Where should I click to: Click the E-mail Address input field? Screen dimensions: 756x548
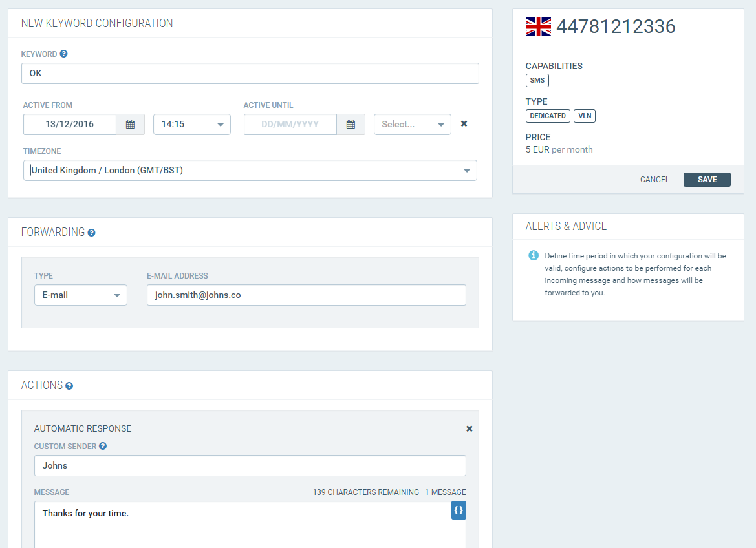click(x=306, y=295)
